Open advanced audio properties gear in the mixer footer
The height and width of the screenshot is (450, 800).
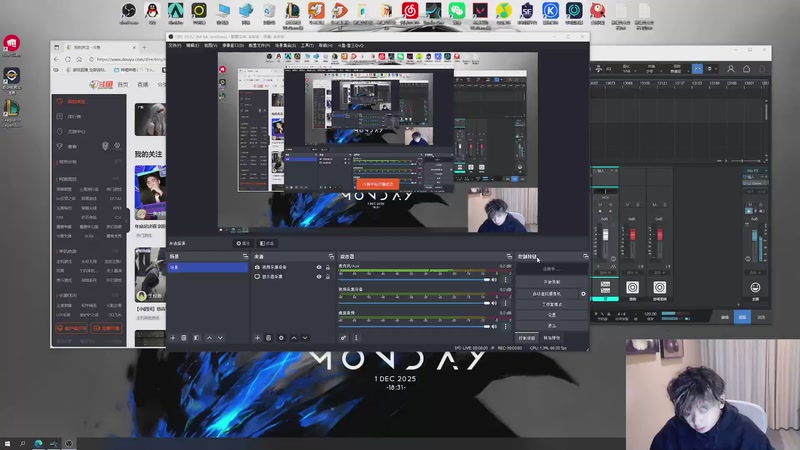point(343,338)
